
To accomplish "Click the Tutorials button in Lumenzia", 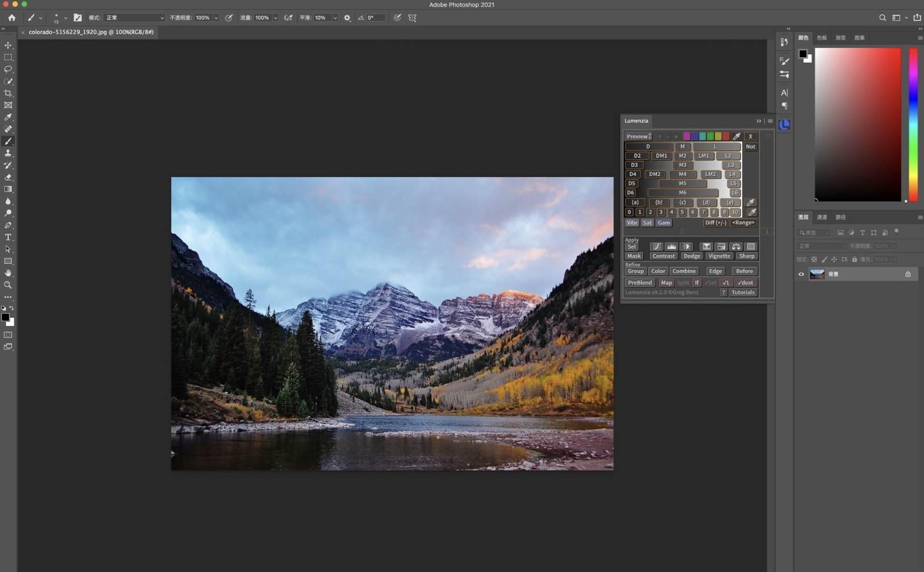I will pos(743,292).
